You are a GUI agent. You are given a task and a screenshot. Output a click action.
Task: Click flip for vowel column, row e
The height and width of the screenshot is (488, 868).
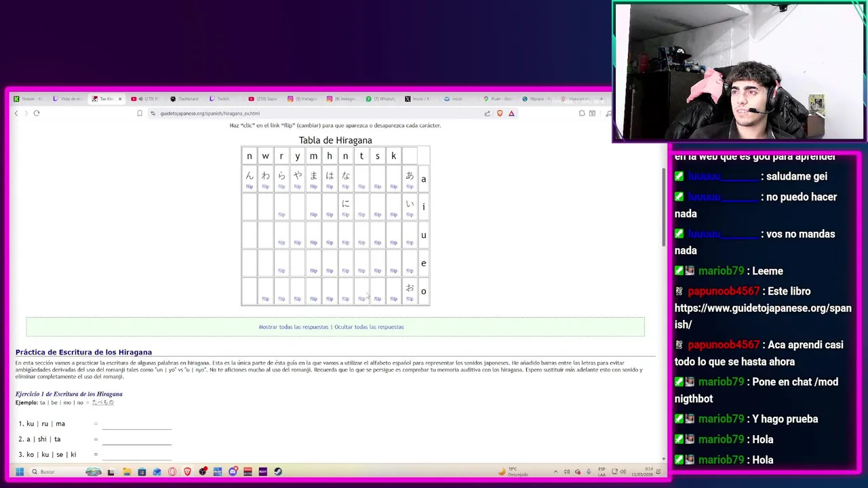[x=410, y=271]
